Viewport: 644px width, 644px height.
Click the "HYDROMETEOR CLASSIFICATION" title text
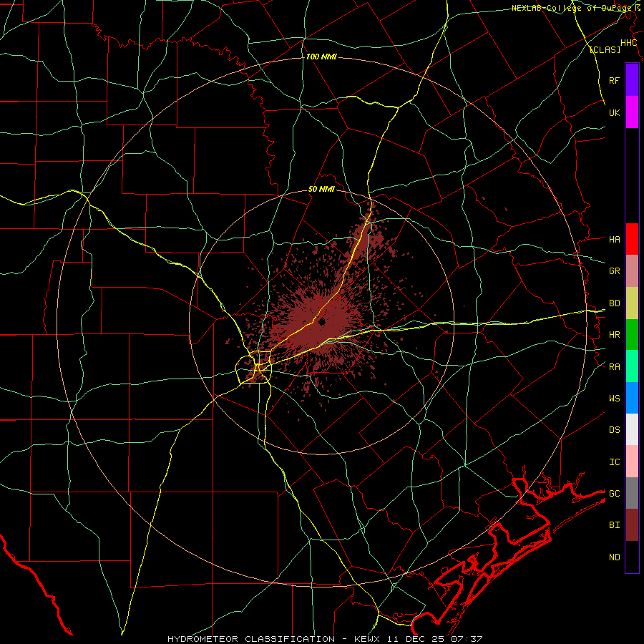point(251,639)
